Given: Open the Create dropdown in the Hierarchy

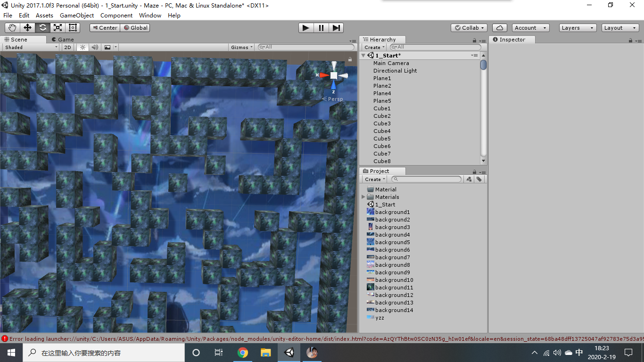Looking at the screenshot, I should (373, 47).
